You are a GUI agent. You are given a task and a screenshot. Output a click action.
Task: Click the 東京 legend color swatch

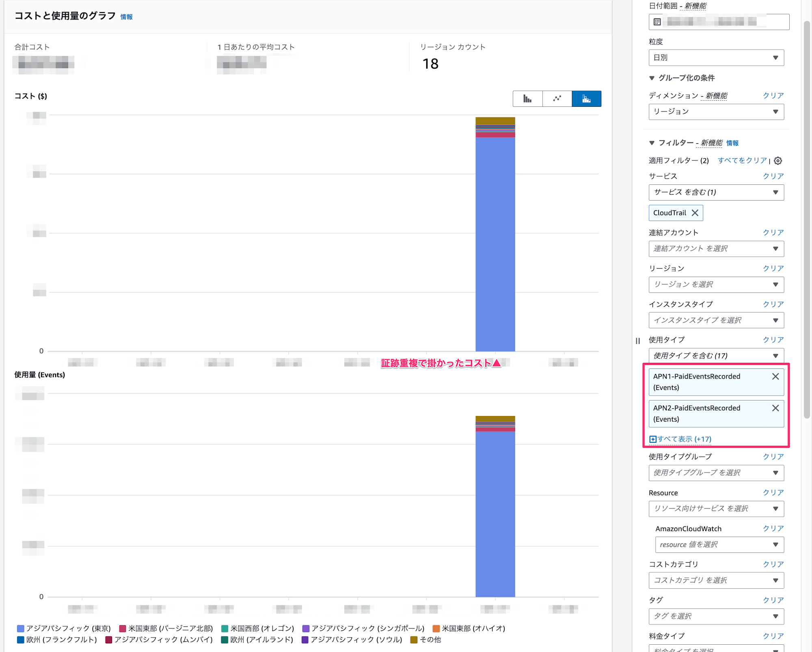[21, 629]
